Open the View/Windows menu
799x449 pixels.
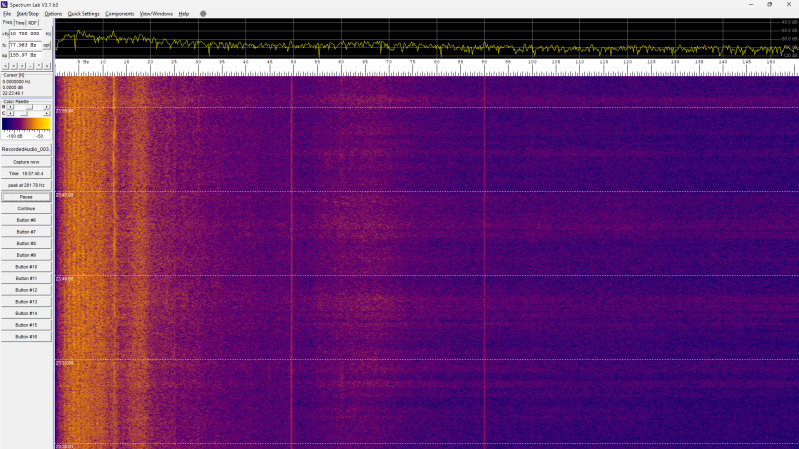click(156, 14)
